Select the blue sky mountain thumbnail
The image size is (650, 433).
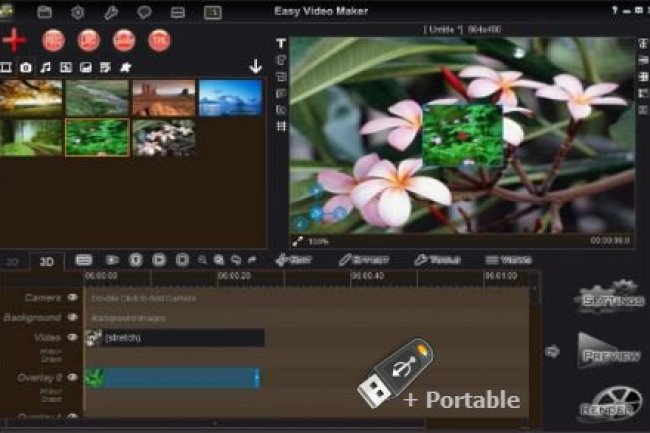point(230,98)
